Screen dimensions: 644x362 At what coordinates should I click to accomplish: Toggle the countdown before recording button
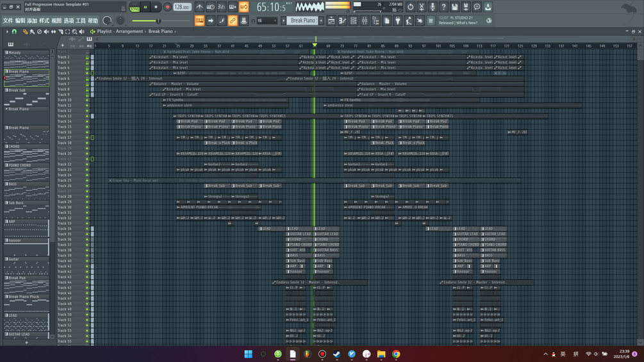click(221, 6)
